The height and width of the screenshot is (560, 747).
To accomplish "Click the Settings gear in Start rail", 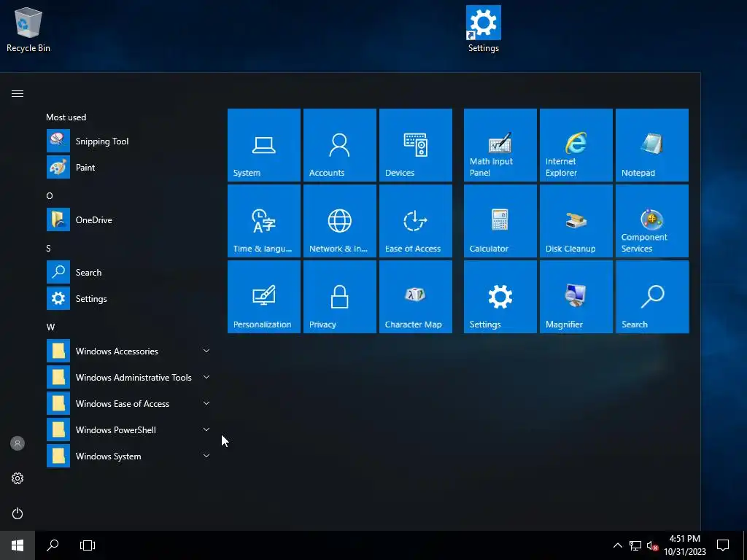I will point(18,478).
